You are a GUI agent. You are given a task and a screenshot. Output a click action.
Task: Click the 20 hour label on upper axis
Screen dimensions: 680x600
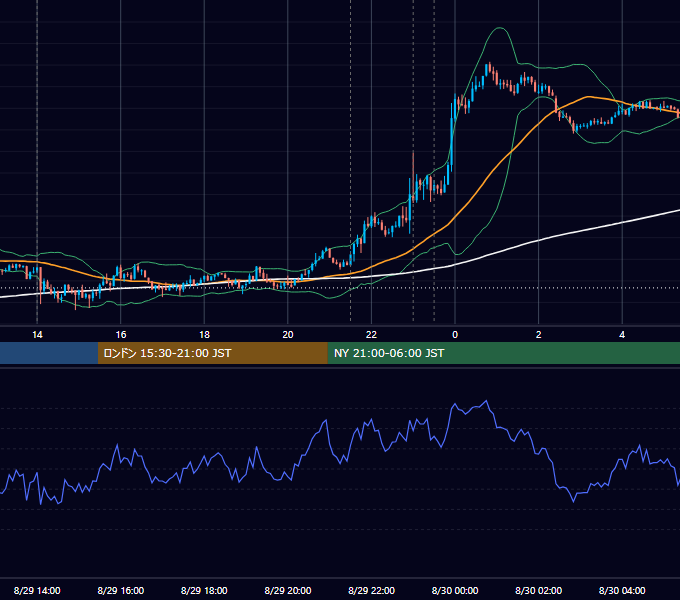(288, 335)
